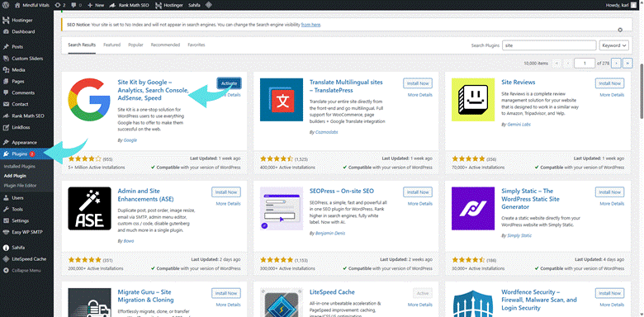Switch to the Featured tab
Image resolution: width=644 pixels, height=317 pixels.
click(111, 45)
